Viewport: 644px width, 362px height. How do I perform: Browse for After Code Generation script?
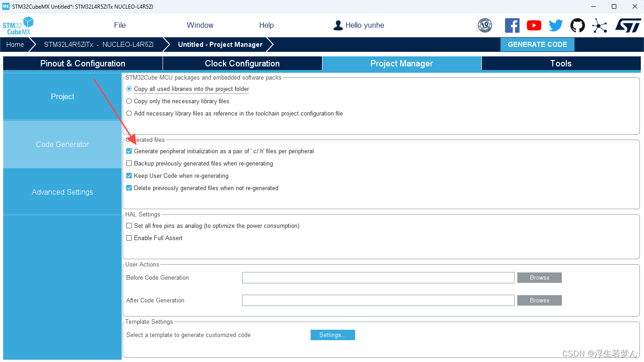[540, 301]
